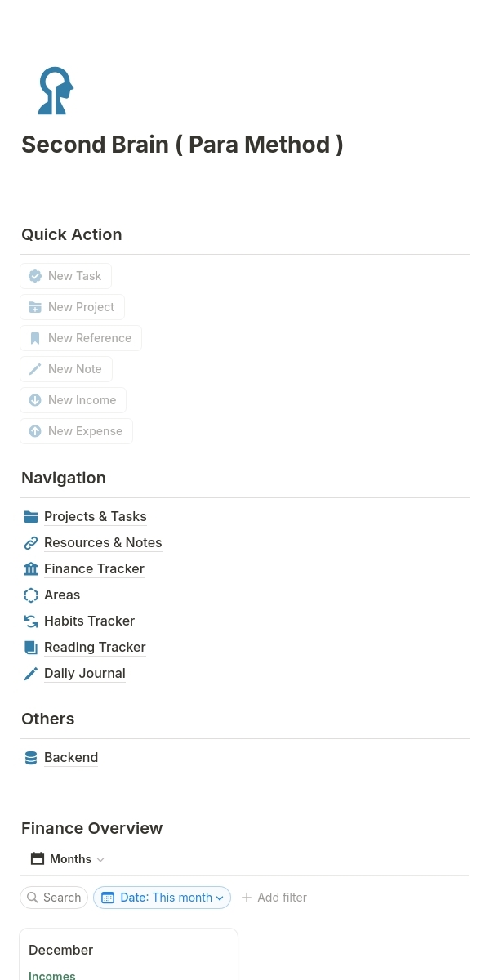Click the New Reference bookmark icon
490x980 pixels.
tap(35, 338)
